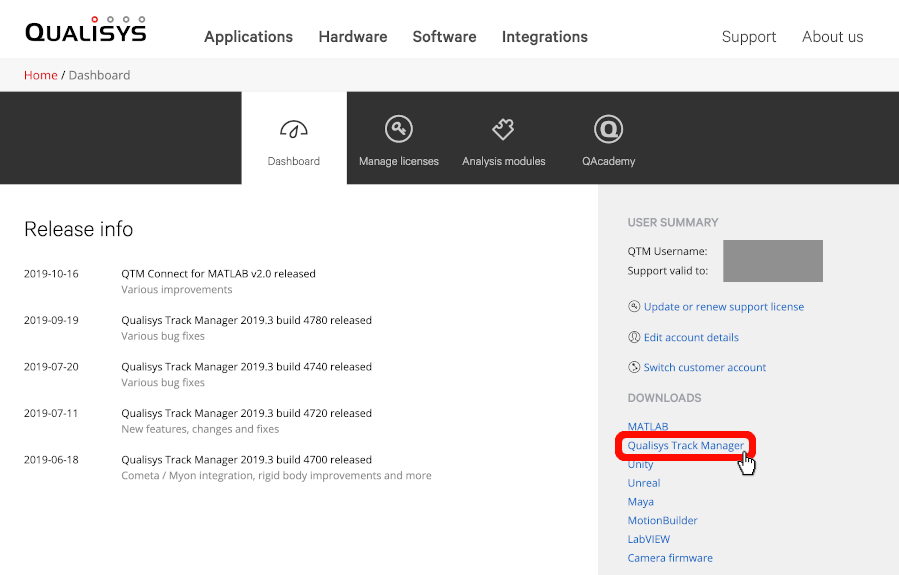
Task: Open the MATLAB download link
Action: [648, 426]
